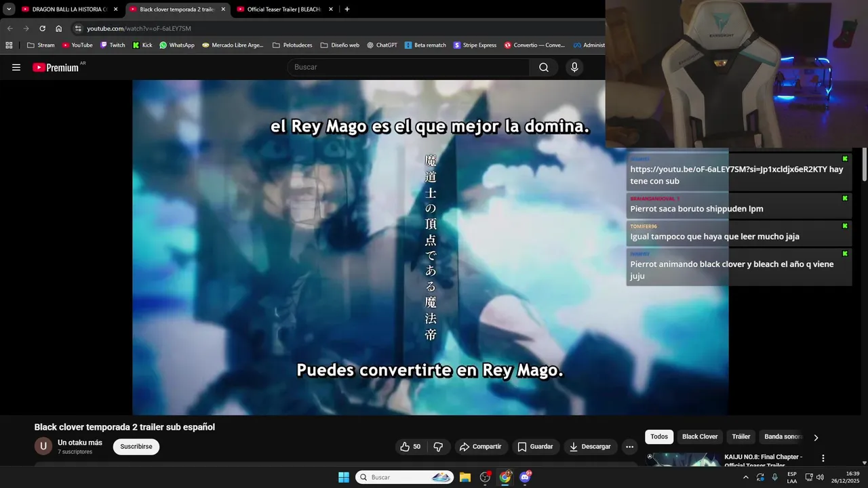Close the DRAGON BALL tab

pyautogui.click(x=115, y=9)
